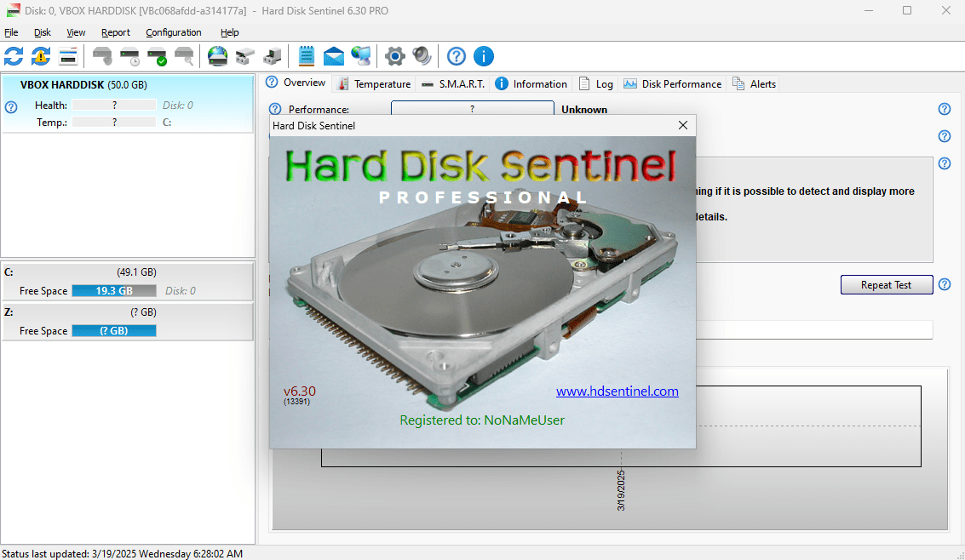
Task: Click the 'Unknown' performance status text
Action: click(x=584, y=110)
